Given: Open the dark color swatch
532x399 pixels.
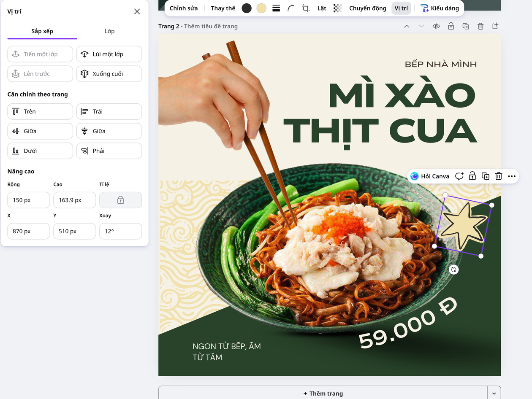Looking at the screenshot, I should (247, 8).
